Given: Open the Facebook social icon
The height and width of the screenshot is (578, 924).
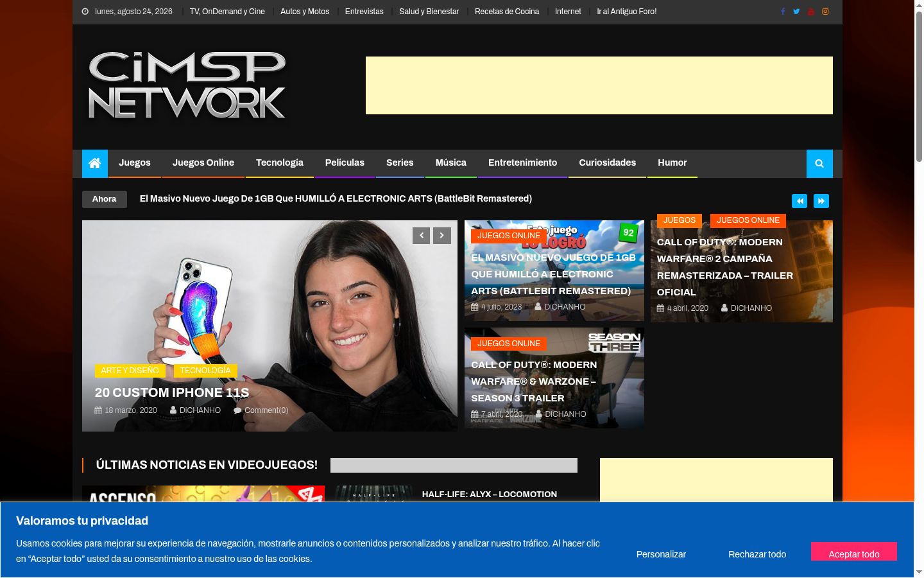Looking at the screenshot, I should point(783,12).
